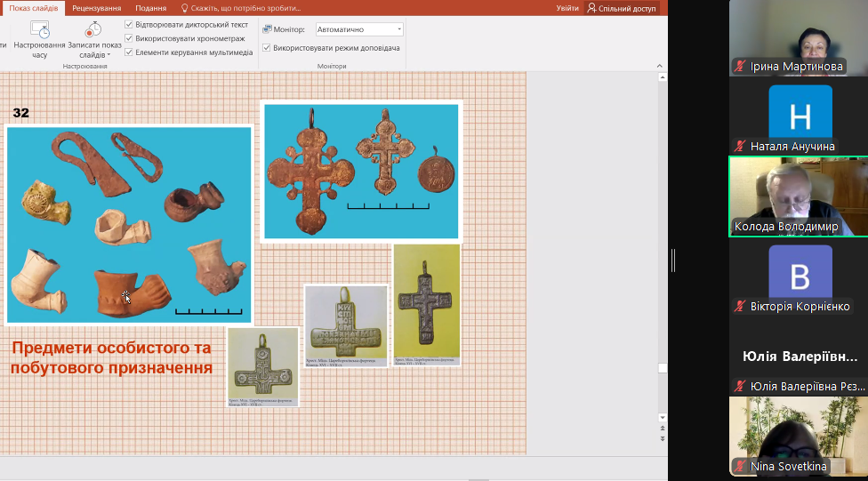Click muted microphone icon beside Nina Sovetkina
Screen dimensions: 868x481
click(x=740, y=466)
